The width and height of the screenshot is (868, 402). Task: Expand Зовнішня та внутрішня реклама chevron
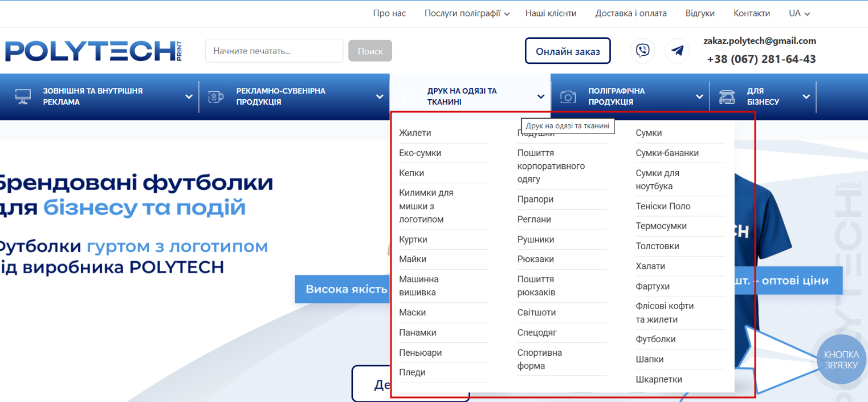coord(189,97)
